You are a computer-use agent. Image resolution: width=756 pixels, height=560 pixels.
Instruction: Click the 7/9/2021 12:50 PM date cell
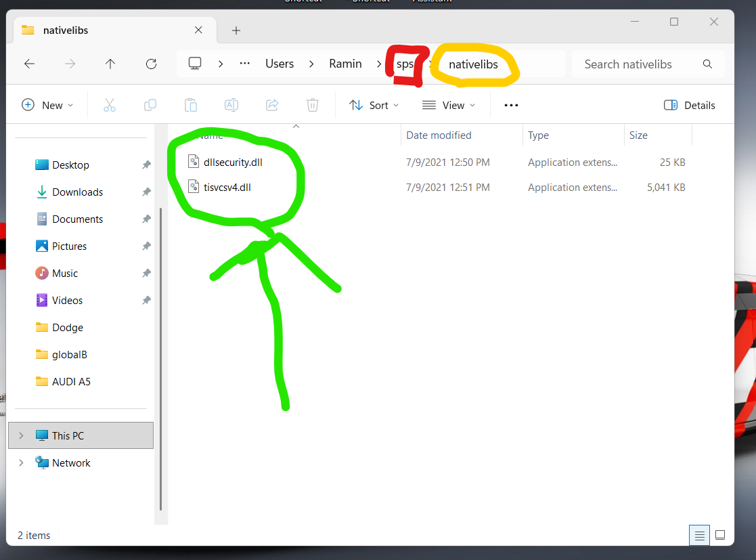tap(448, 162)
